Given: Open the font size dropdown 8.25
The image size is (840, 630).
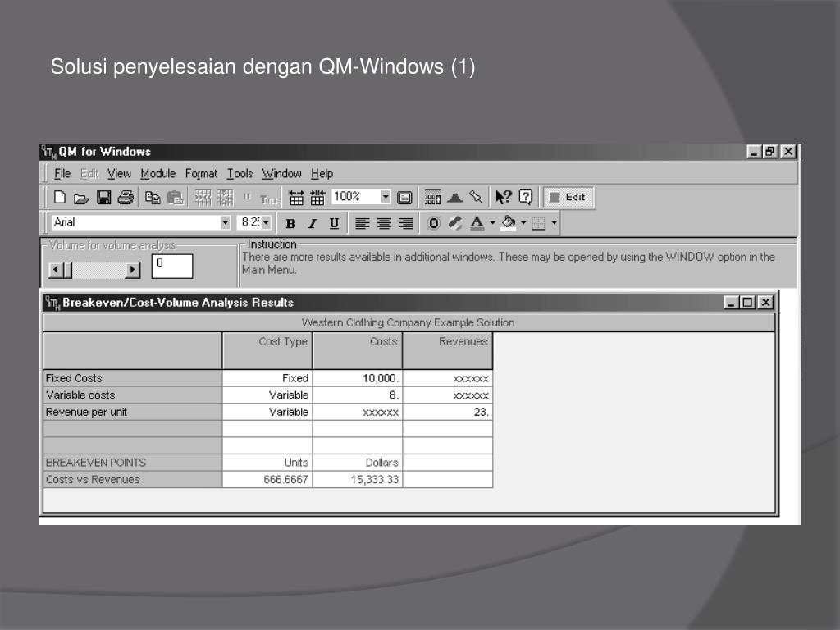Looking at the screenshot, I should click(x=267, y=223).
